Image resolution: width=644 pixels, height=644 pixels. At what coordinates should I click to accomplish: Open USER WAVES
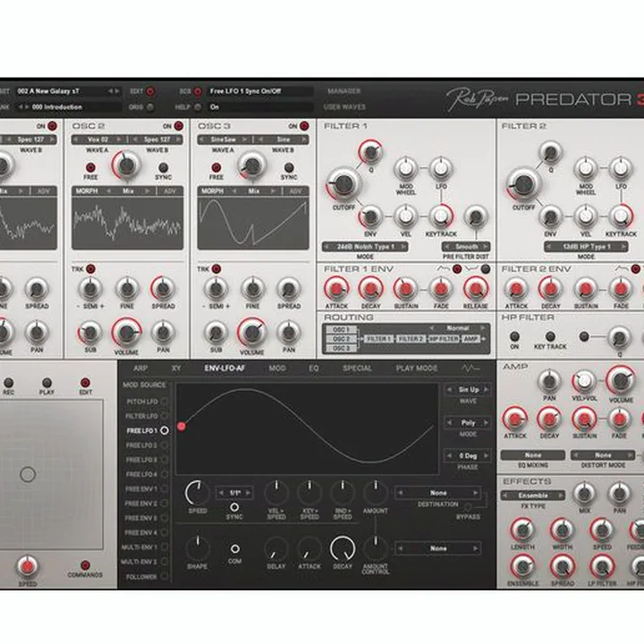tap(344, 106)
